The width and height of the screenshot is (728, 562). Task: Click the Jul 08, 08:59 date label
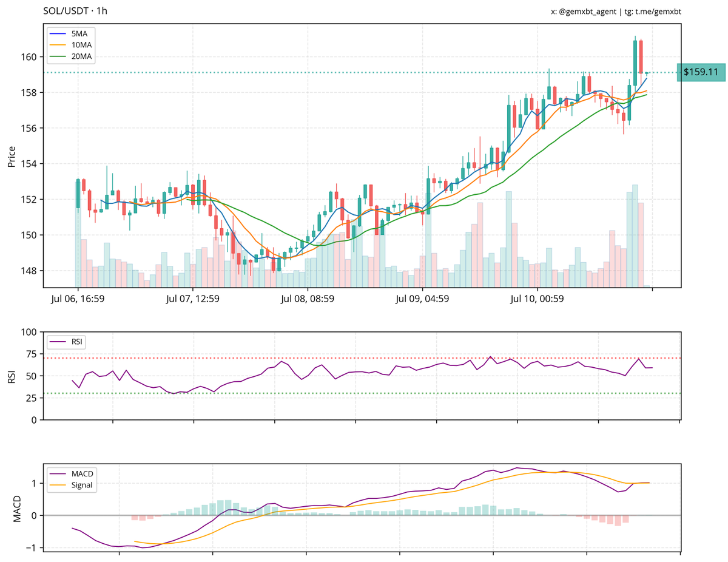point(308,299)
